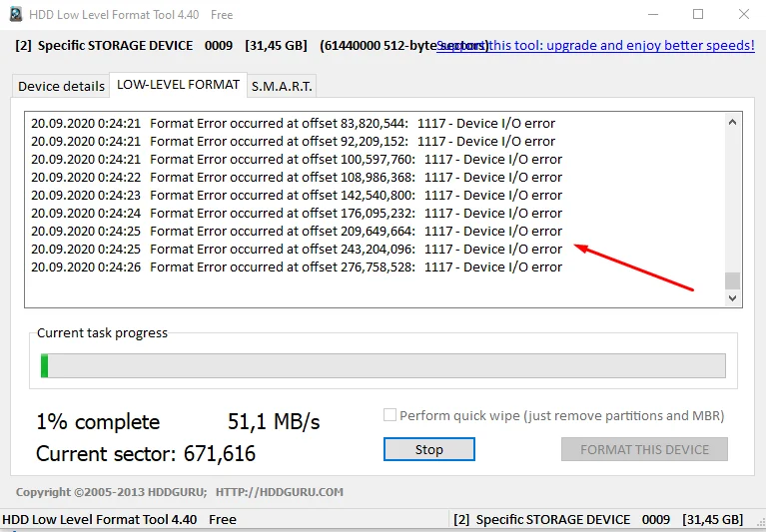Select log entry at offset 100,597,760
The image size is (766, 532).
coord(297,159)
